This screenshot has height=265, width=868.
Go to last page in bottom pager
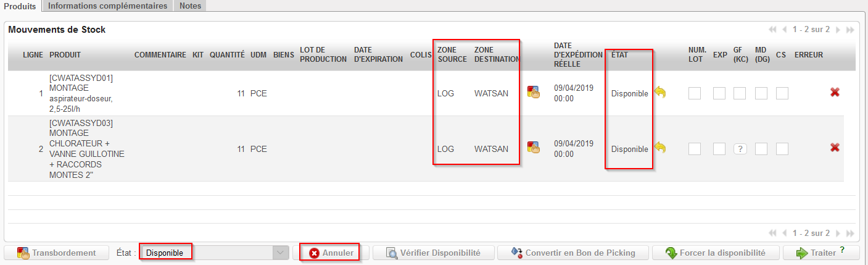pyautogui.click(x=849, y=233)
